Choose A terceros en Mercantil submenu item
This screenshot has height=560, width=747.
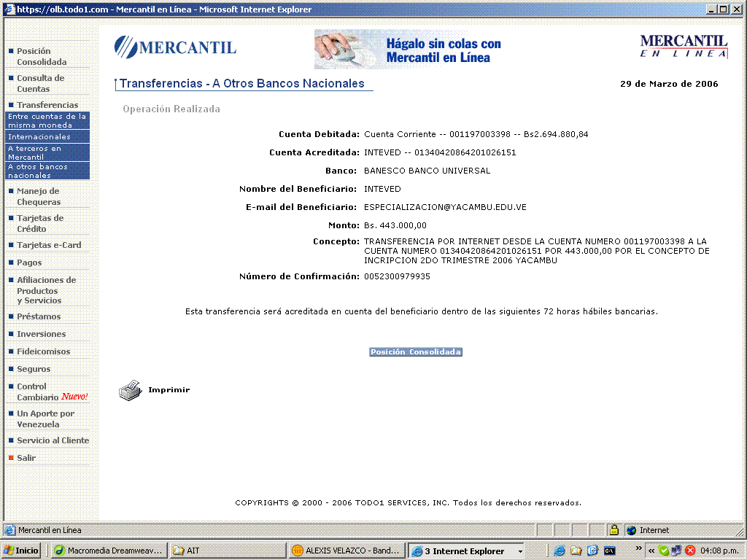point(47,152)
